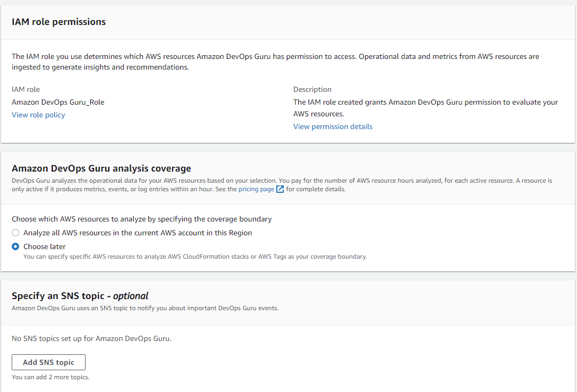Open the View role policy link
Image resolution: width=577 pixels, height=392 pixels.
(x=38, y=115)
